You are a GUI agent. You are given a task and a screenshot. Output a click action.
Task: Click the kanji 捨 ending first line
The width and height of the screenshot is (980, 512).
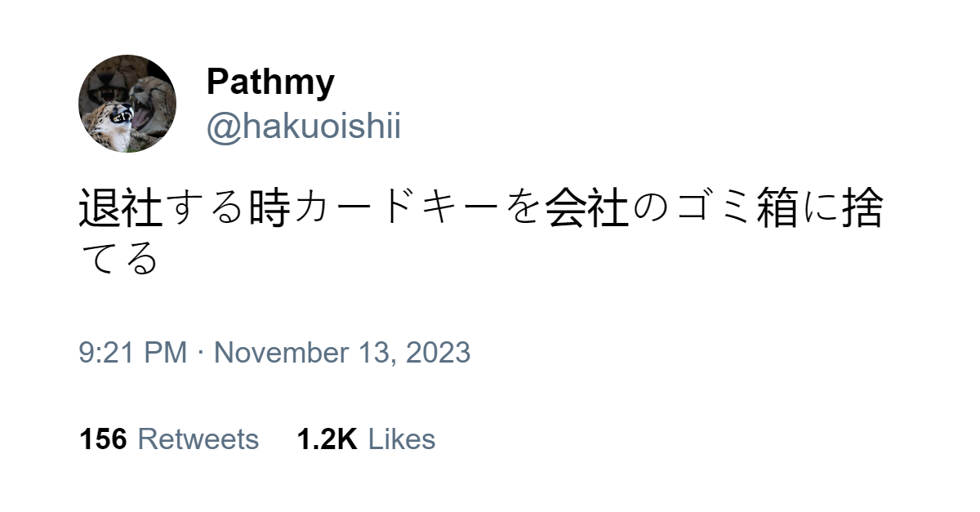pos(862,209)
